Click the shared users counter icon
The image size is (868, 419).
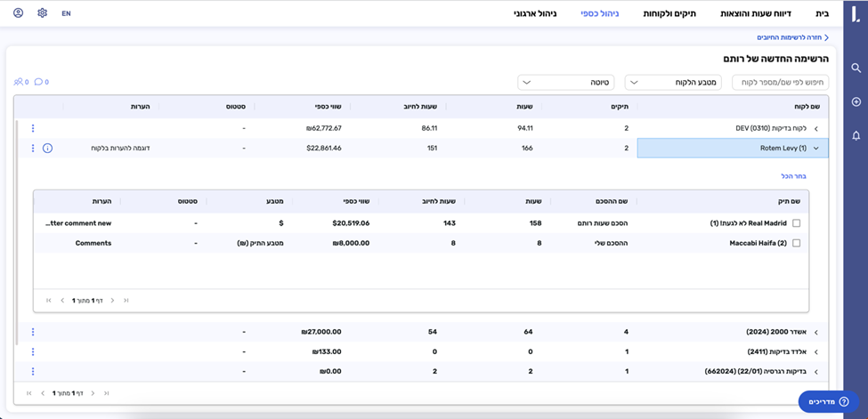20,82
